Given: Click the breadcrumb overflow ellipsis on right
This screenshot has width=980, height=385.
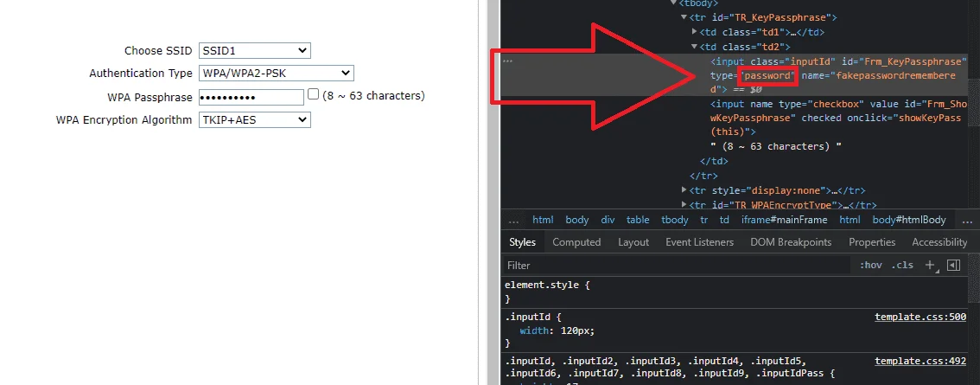Looking at the screenshot, I should [x=966, y=221].
